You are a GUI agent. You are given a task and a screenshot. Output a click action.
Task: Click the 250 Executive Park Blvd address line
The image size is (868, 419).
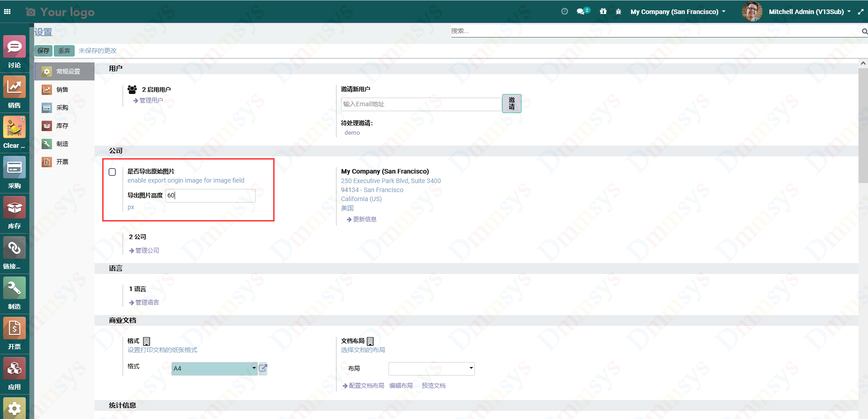click(391, 181)
